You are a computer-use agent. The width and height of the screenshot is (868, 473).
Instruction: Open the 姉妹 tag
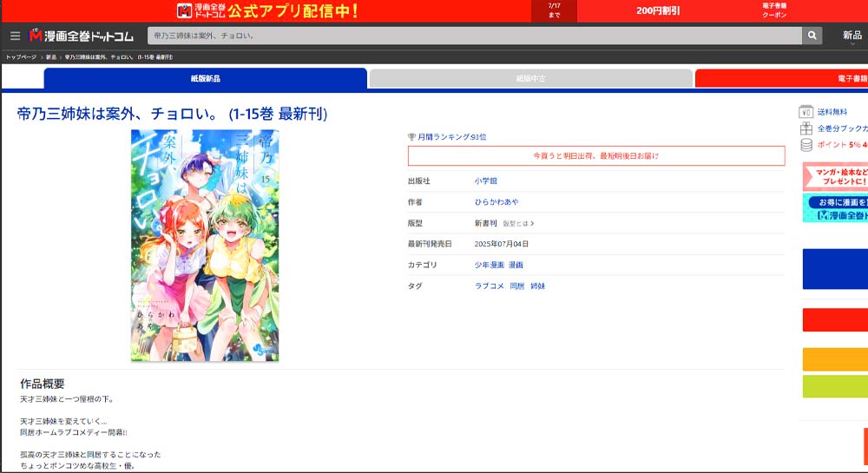537,286
